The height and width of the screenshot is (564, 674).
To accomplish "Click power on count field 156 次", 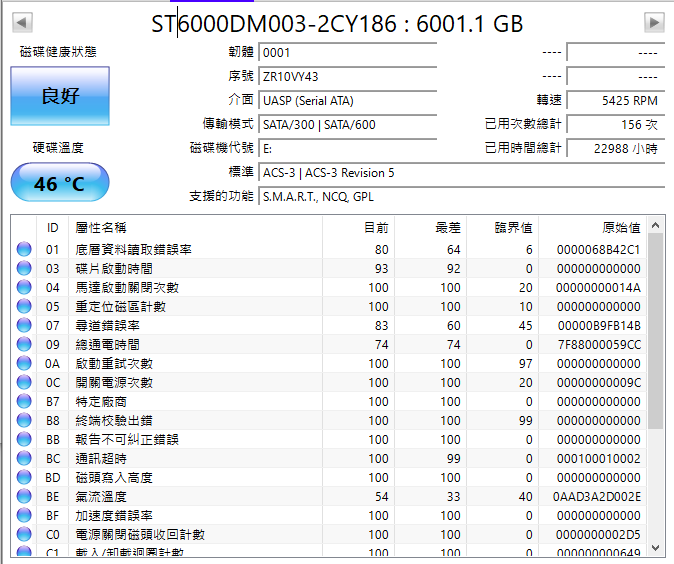I will [616, 125].
